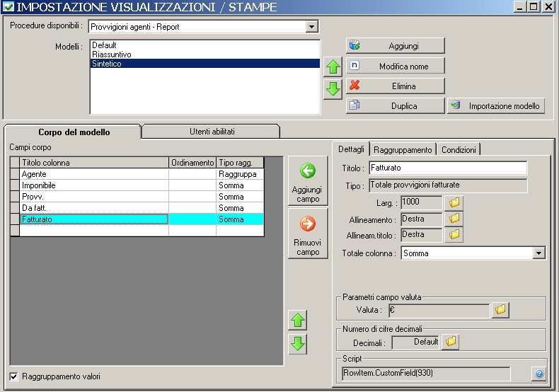Click the Larg. value field

click(x=422, y=202)
